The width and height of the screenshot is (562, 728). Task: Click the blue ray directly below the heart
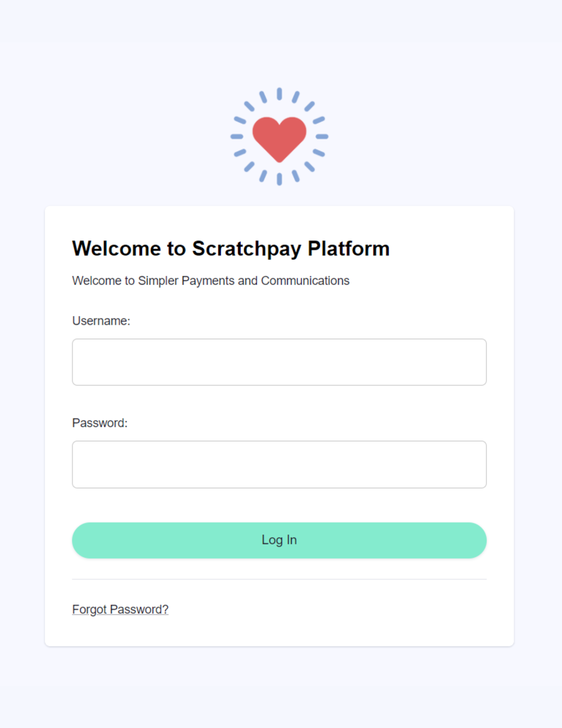click(279, 179)
